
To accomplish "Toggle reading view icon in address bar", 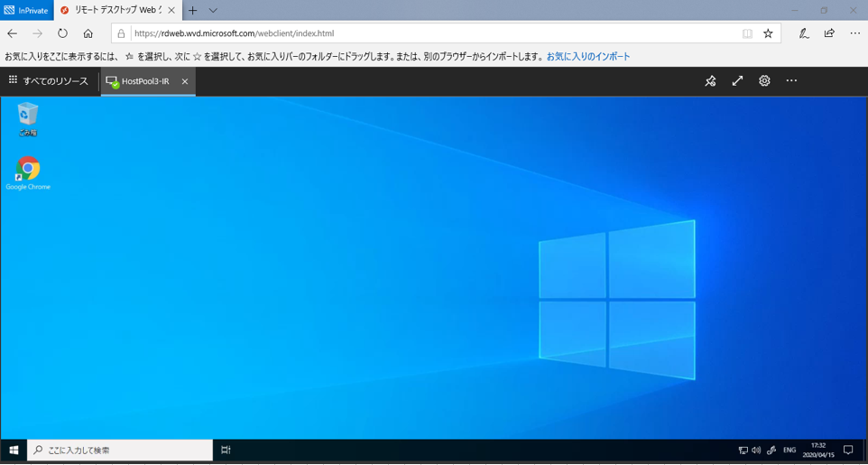I will point(747,33).
